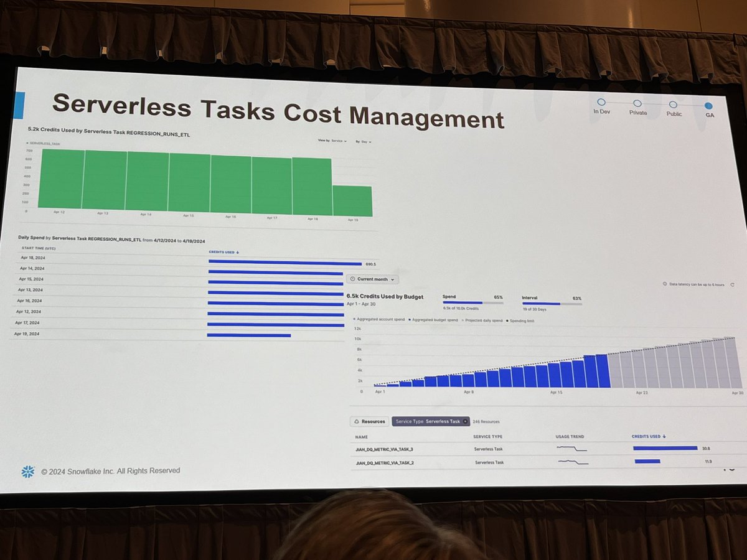Click the Apr 19 green bar

pyautogui.click(x=352, y=200)
